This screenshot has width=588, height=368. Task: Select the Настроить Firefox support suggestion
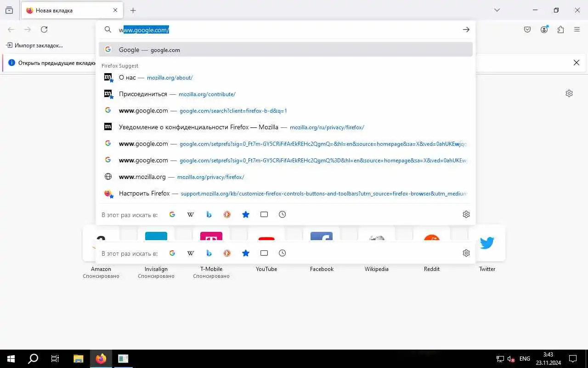pyautogui.click(x=286, y=193)
